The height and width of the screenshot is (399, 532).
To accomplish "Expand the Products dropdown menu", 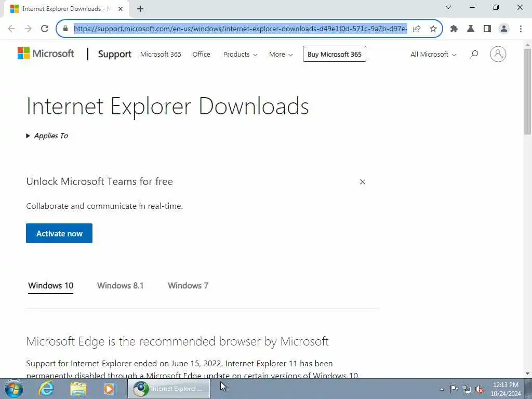I will [x=240, y=54].
